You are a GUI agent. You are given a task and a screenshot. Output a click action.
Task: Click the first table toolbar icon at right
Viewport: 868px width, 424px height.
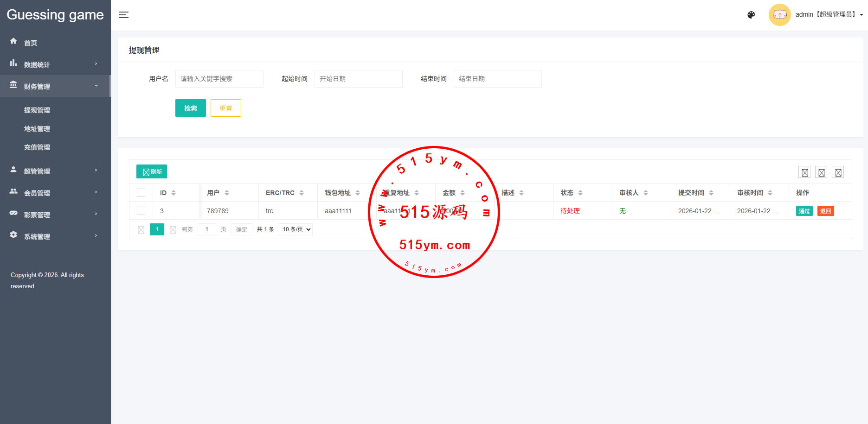(x=804, y=172)
